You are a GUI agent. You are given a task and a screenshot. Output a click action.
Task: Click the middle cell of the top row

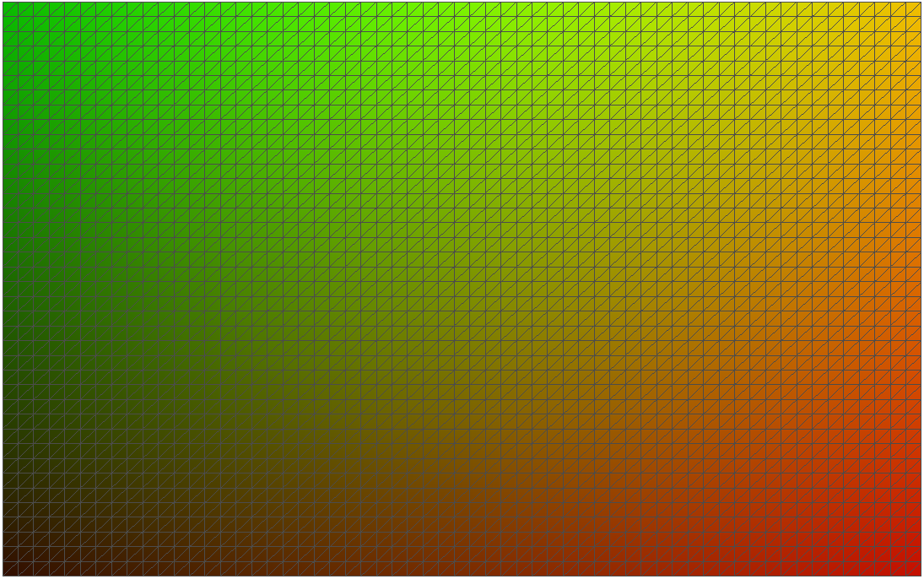point(462,9)
